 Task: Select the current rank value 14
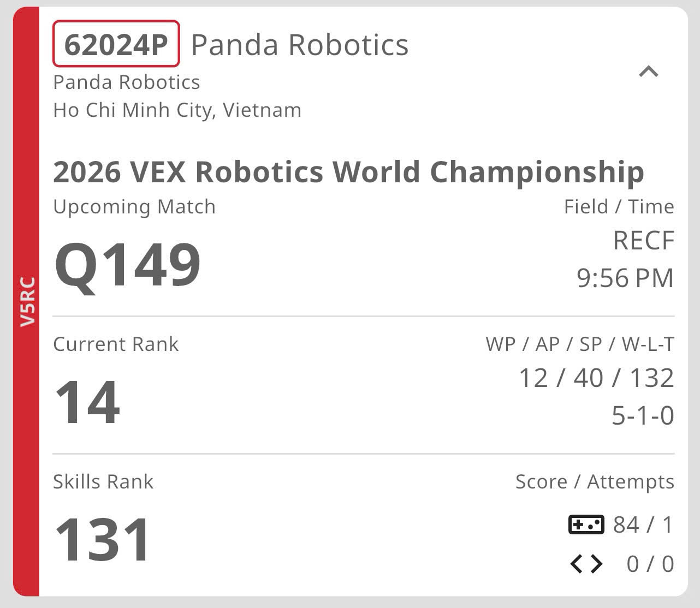[87, 402]
